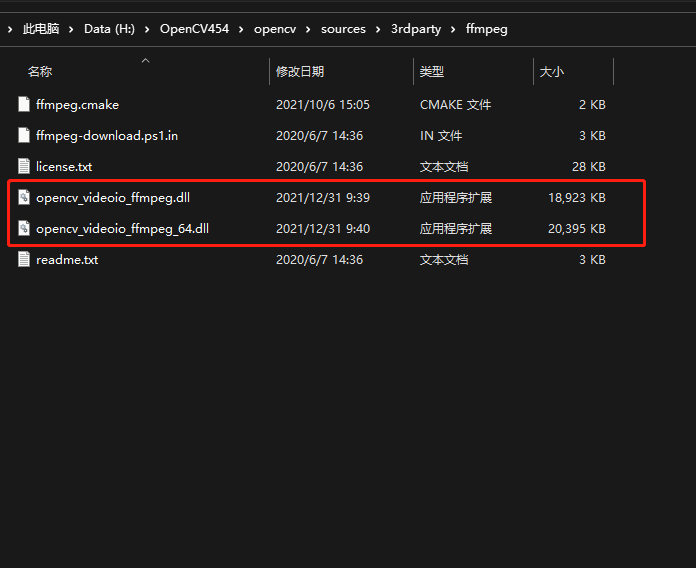
Task: Click the sort arrow above 名称 column
Action: tap(145, 60)
